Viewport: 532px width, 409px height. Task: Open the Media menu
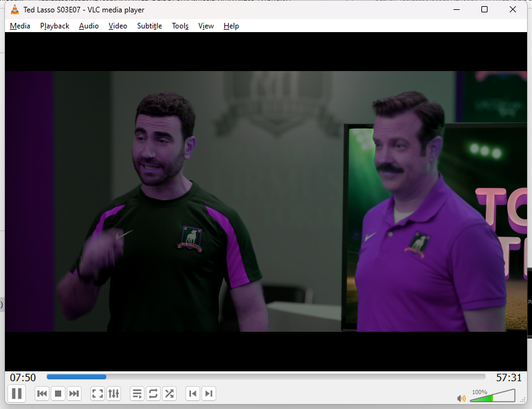(19, 26)
